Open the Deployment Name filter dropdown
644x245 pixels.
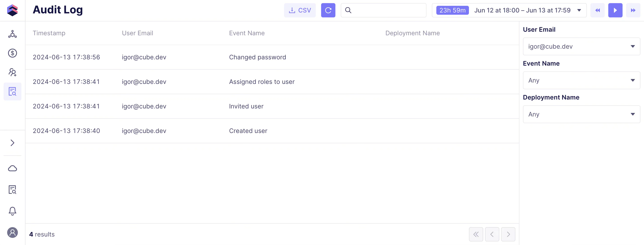coord(581,114)
